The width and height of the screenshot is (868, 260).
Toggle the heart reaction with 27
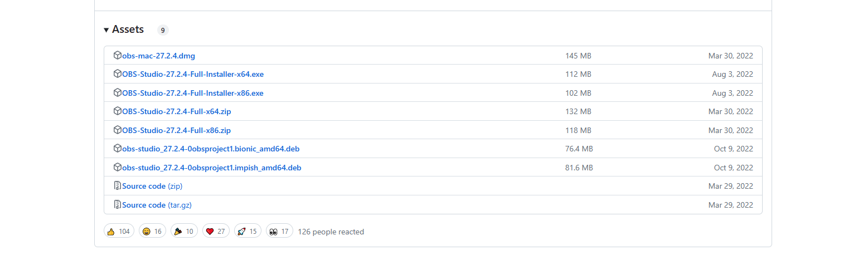pyautogui.click(x=215, y=231)
